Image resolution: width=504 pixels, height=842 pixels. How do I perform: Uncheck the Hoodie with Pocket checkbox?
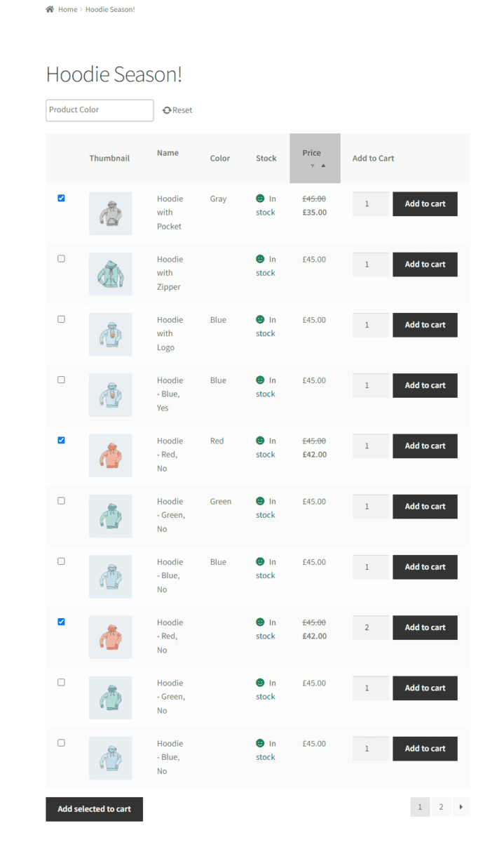[61, 198]
